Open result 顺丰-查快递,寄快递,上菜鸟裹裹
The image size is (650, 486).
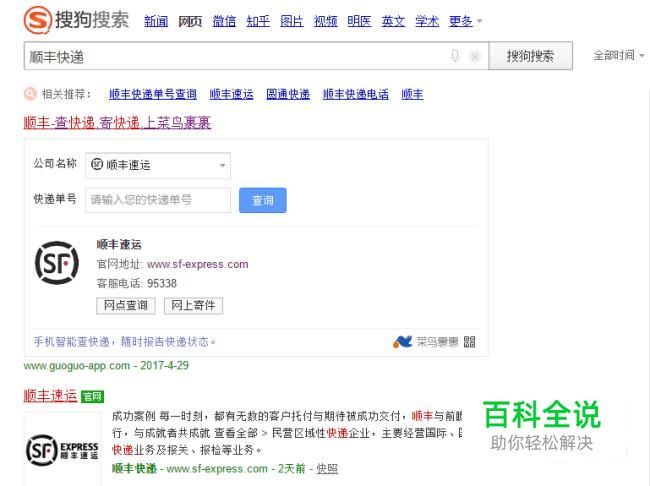(117, 123)
